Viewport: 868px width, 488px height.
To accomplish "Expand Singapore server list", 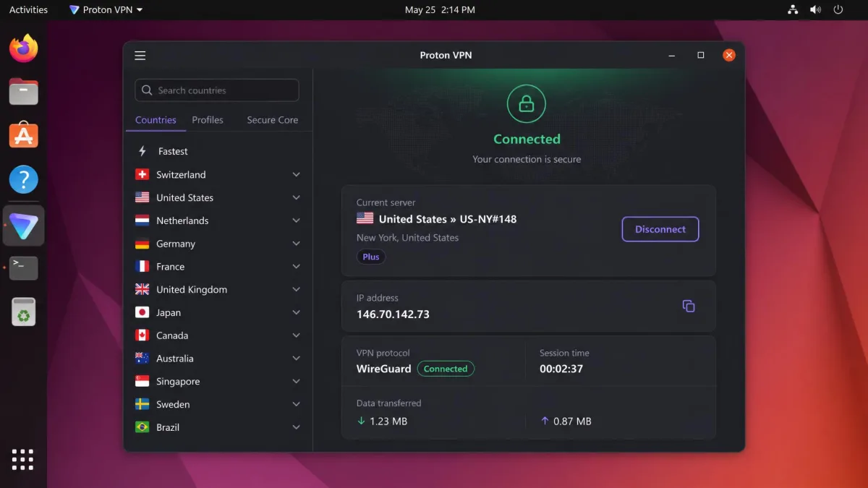I will point(296,382).
